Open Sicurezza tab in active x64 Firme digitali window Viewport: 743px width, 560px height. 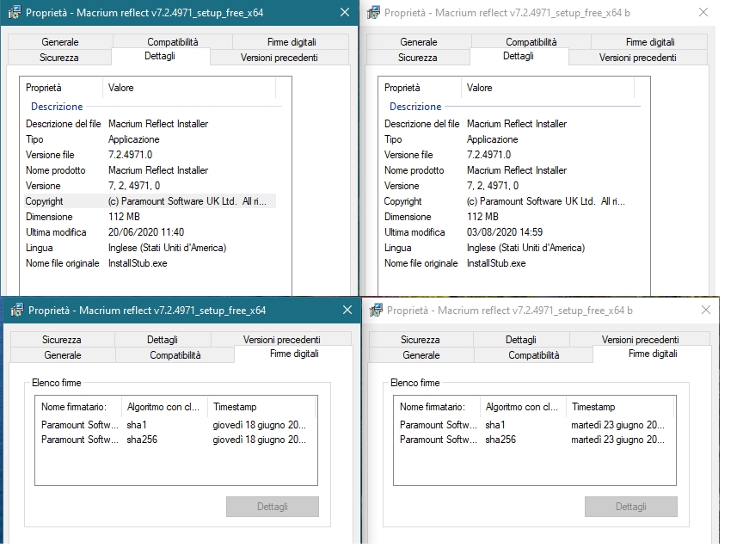(x=62, y=340)
